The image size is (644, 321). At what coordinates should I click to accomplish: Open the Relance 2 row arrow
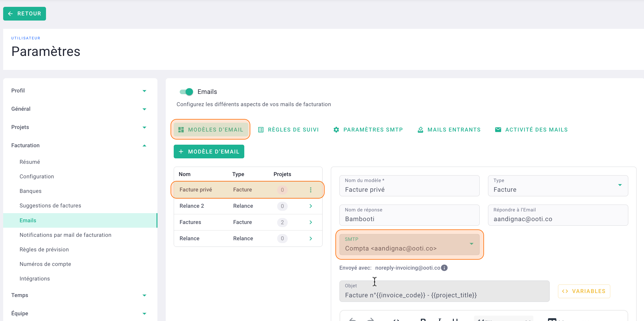(x=311, y=206)
